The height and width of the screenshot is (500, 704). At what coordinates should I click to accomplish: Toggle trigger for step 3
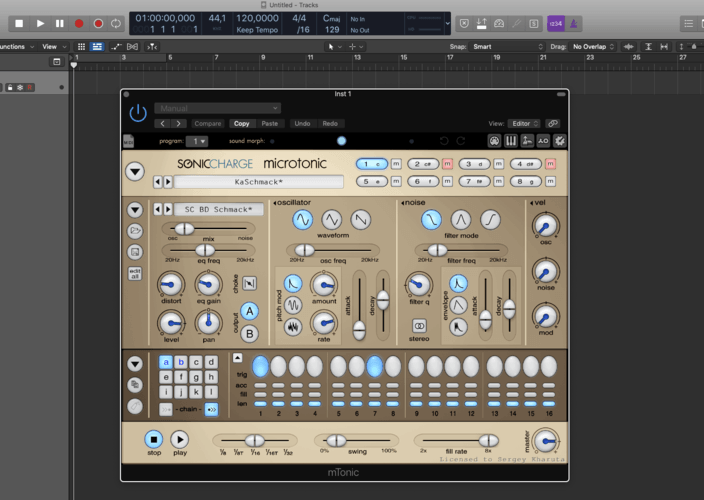pyautogui.click(x=296, y=366)
